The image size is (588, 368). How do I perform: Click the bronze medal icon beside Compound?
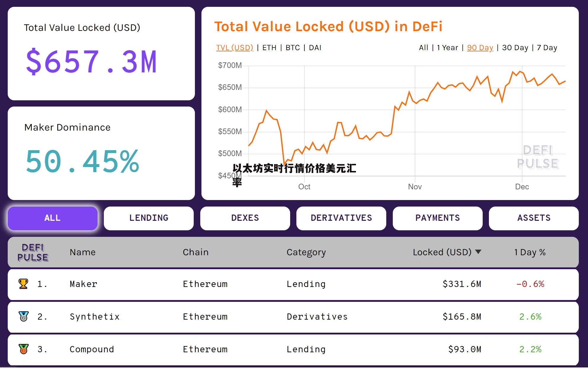[x=23, y=349]
